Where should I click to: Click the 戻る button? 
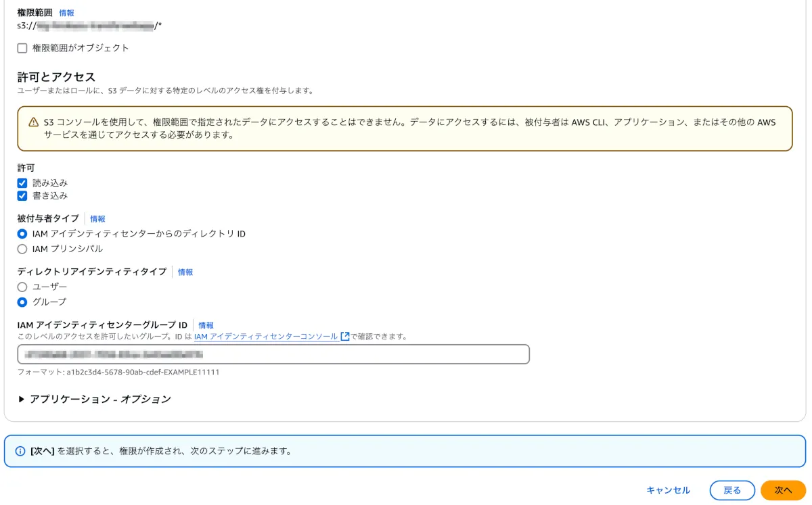coord(732,490)
